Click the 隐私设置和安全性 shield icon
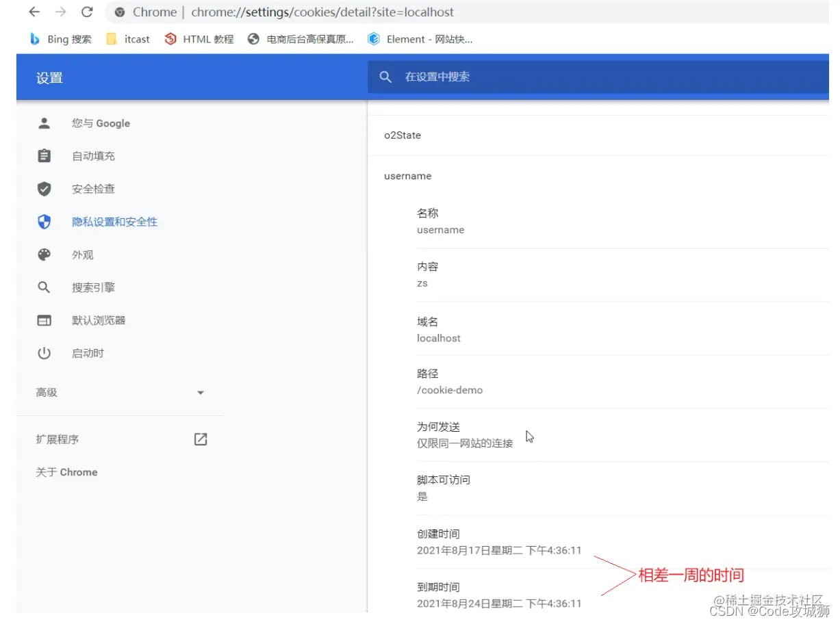Screen dimensions: 840x624 (44, 222)
